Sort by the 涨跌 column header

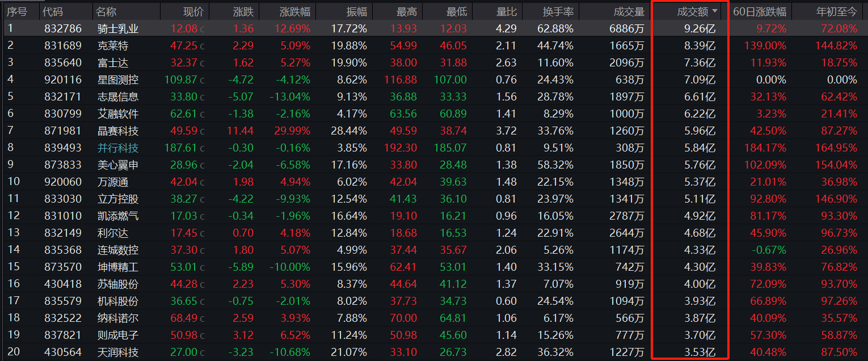pos(243,11)
